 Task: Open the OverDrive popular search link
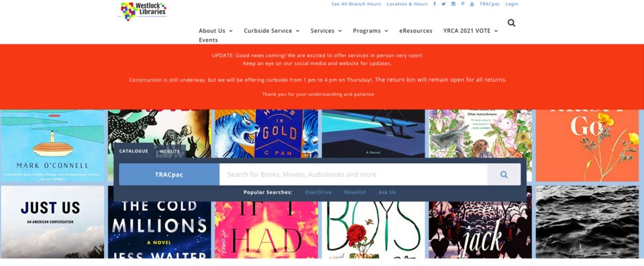pyautogui.click(x=318, y=192)
